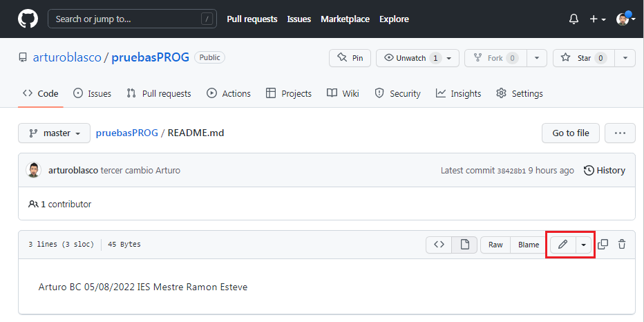Open the create-new plus menu
The width and height of the screenshot is (644, 322).
pyautogui.click(x=598, y=19)
